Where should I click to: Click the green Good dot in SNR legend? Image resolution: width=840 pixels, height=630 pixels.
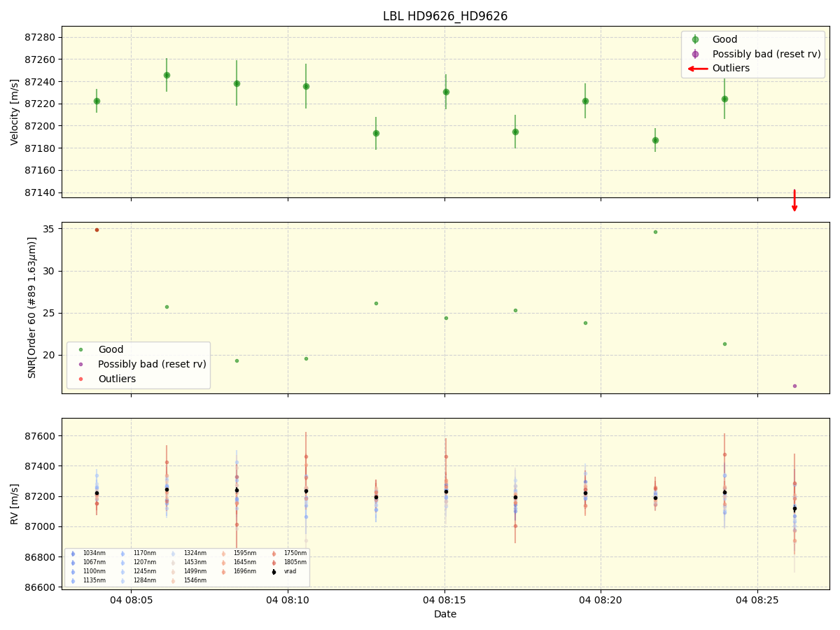80,349
